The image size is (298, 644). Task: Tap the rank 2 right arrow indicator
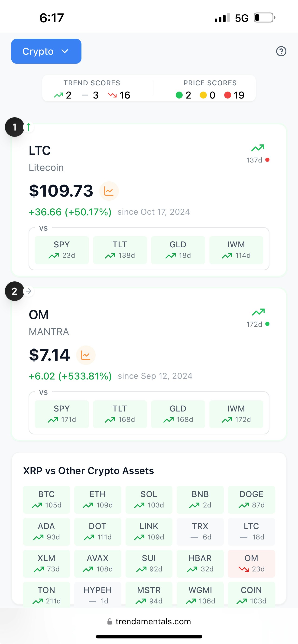tap(29, 291)
